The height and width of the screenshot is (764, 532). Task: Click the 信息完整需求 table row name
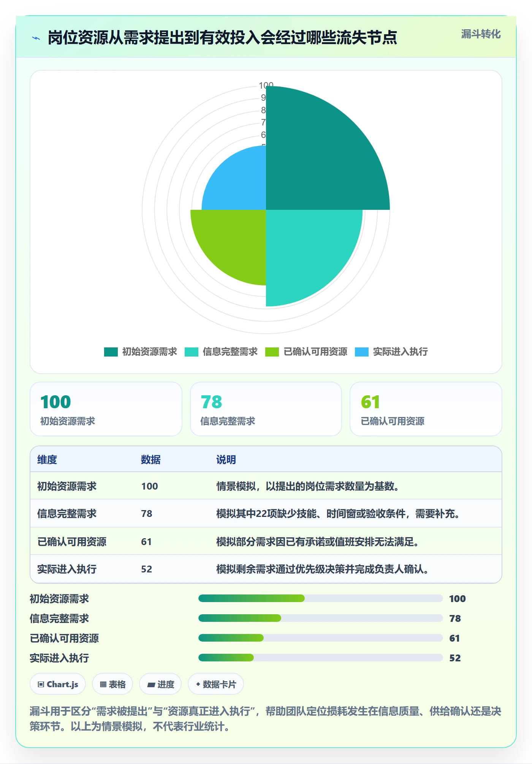[67, 514]
